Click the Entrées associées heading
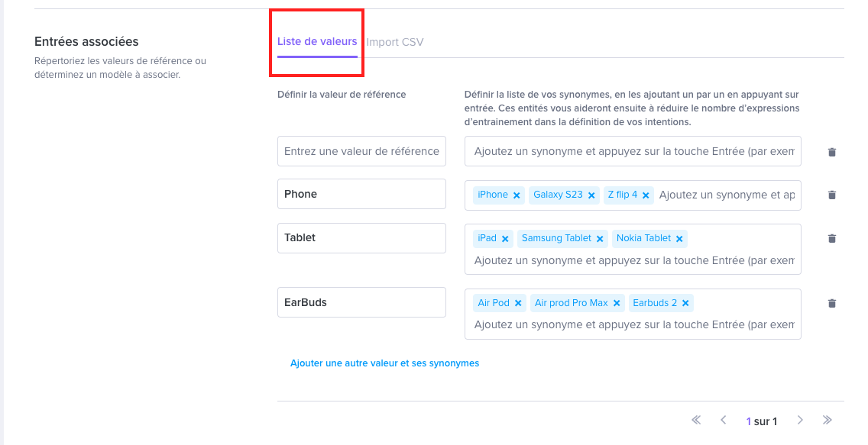 pyautogui.click(x=86, y=41)
